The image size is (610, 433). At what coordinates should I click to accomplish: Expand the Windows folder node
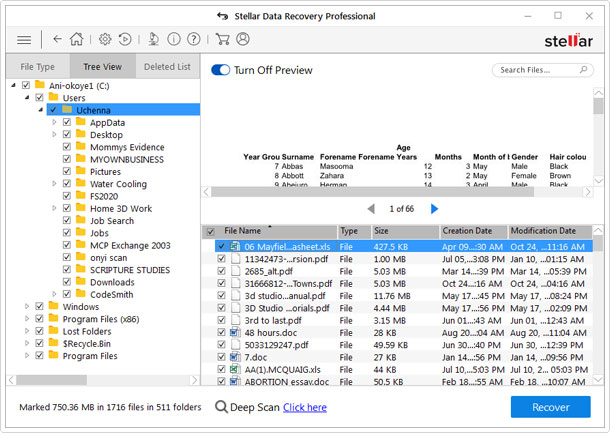tap(27, 306)
